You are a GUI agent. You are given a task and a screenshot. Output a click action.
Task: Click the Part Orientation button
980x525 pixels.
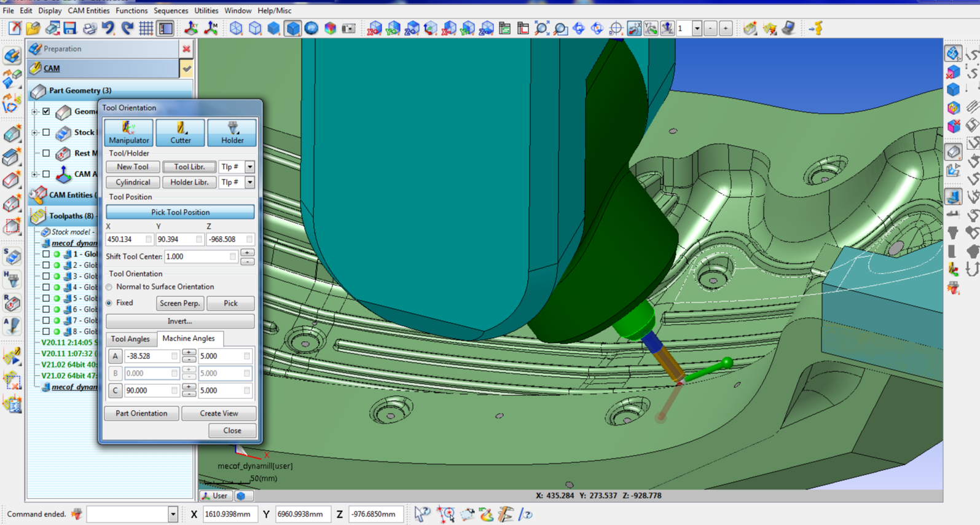141,413
